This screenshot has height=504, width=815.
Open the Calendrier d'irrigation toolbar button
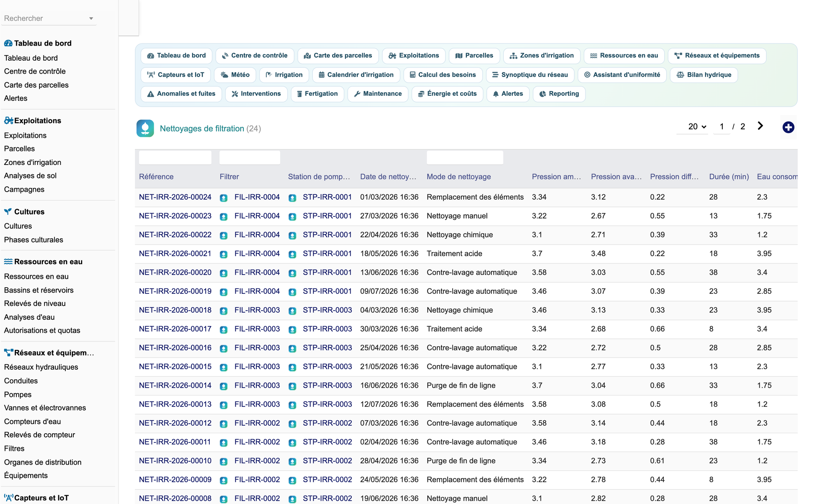pyautogui.click(x=356, y=75)
